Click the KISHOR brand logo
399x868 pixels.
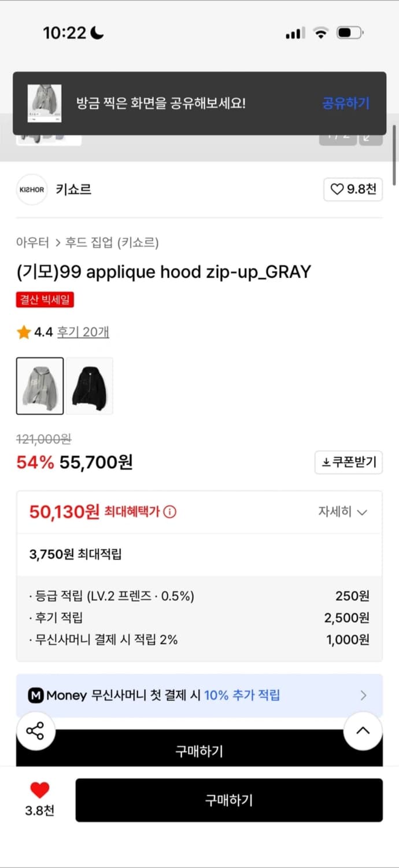tap(32, 189)
